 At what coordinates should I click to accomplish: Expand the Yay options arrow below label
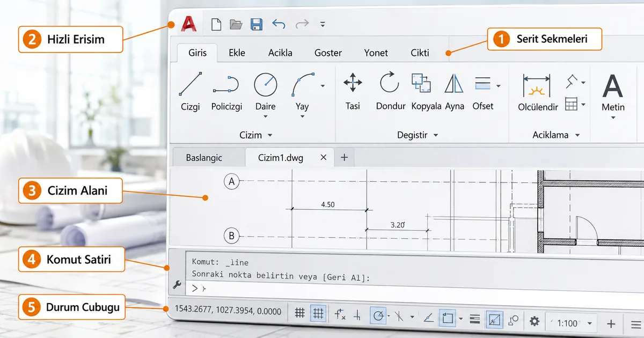302,116
